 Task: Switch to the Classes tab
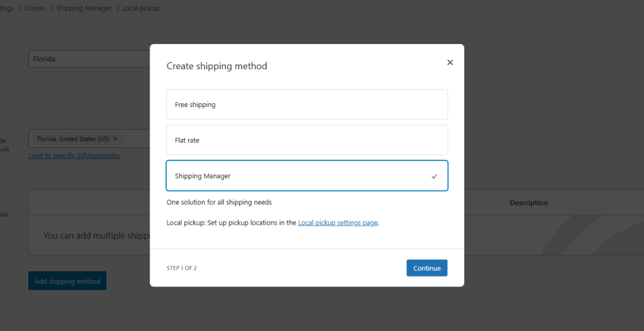click(35, 9)
